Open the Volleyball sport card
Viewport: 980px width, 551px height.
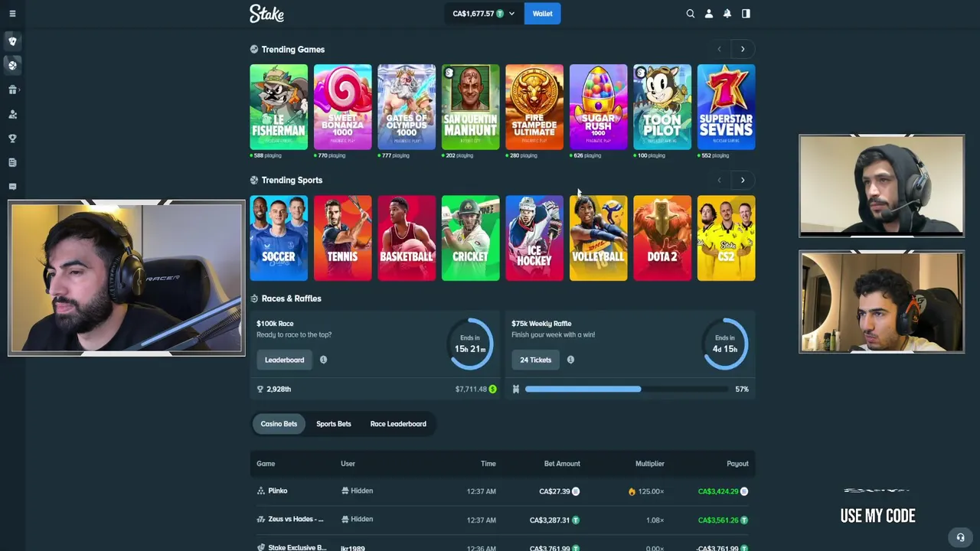pos(599,238)
